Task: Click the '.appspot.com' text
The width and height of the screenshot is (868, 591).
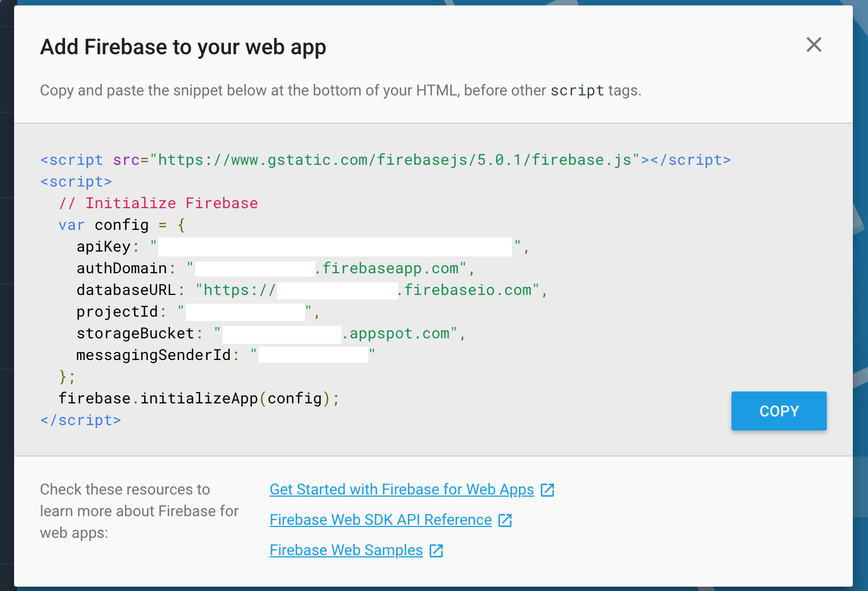Action: [396, 333]
